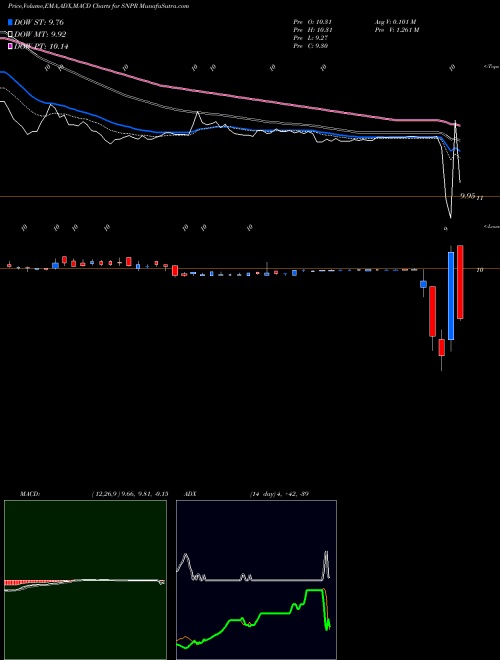500x660 pixels.
Task: Click the pink DOW PT legend swatch
Action: click(10, 46)
